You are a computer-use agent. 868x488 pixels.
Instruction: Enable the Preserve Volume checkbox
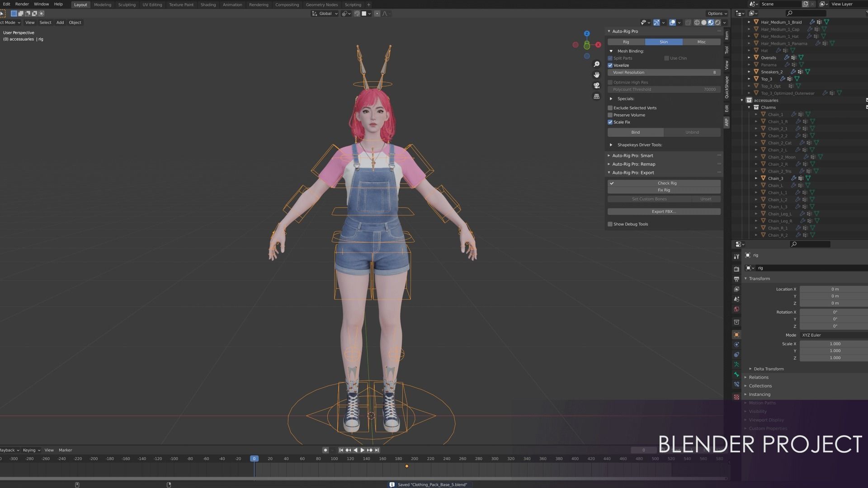610,115
